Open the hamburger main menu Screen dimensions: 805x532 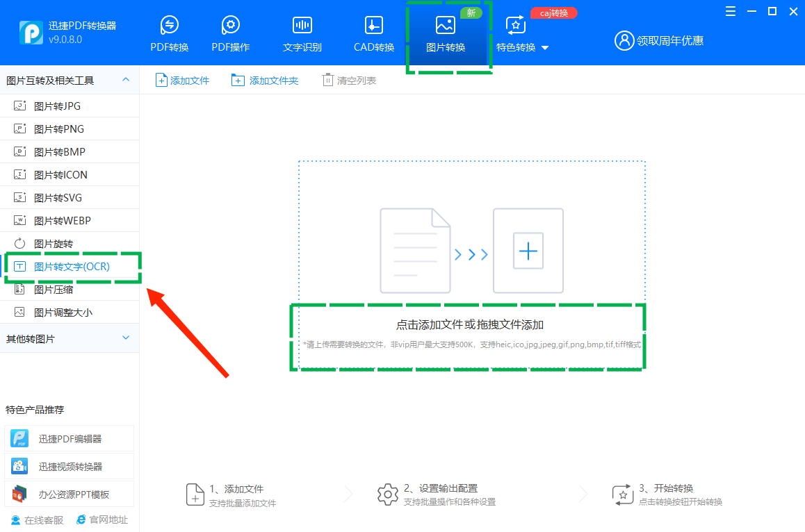(731, 11)
